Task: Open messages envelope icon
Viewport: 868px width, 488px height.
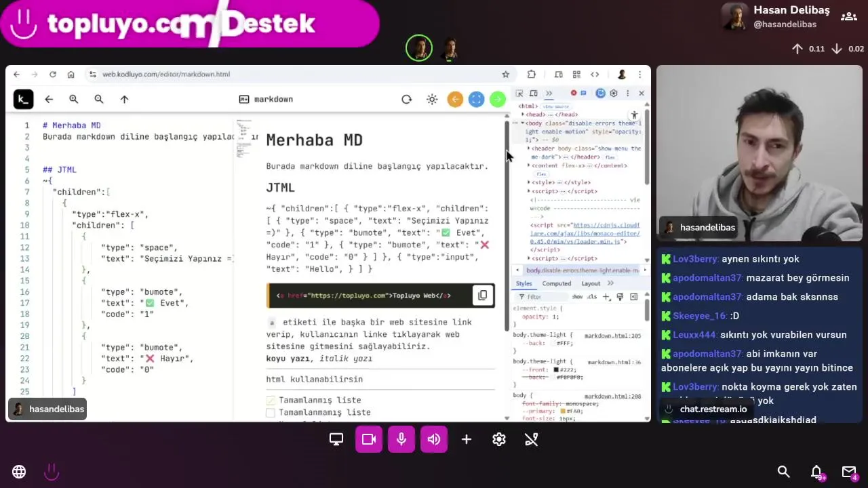Action: 849,472
